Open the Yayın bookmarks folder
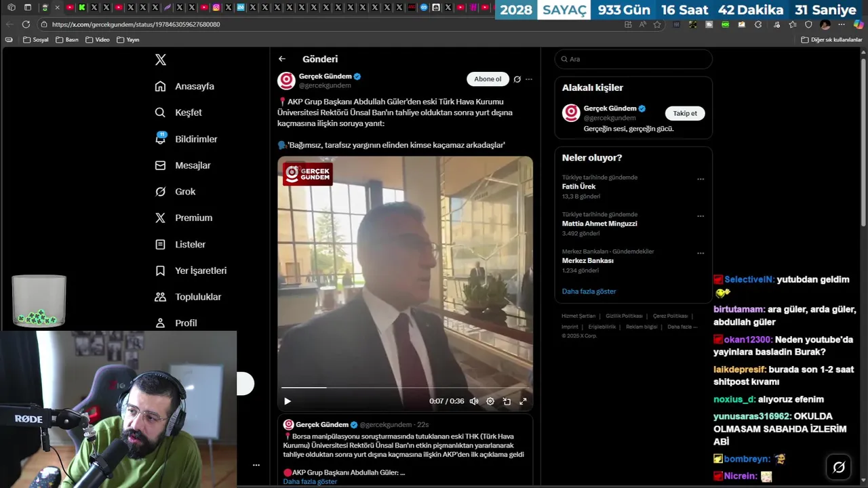Image resolution: width=868 pixels, height=488 pixels. 128,40
